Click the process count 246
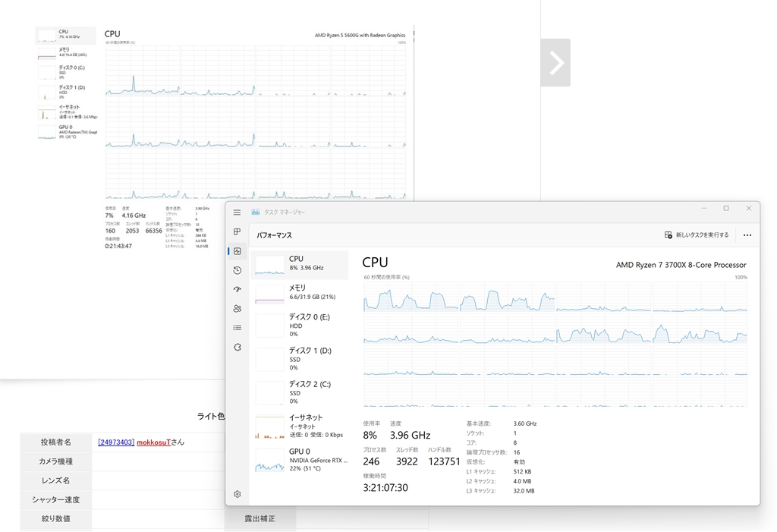Viewport: 777px width, 532px height. click(371, 461)
